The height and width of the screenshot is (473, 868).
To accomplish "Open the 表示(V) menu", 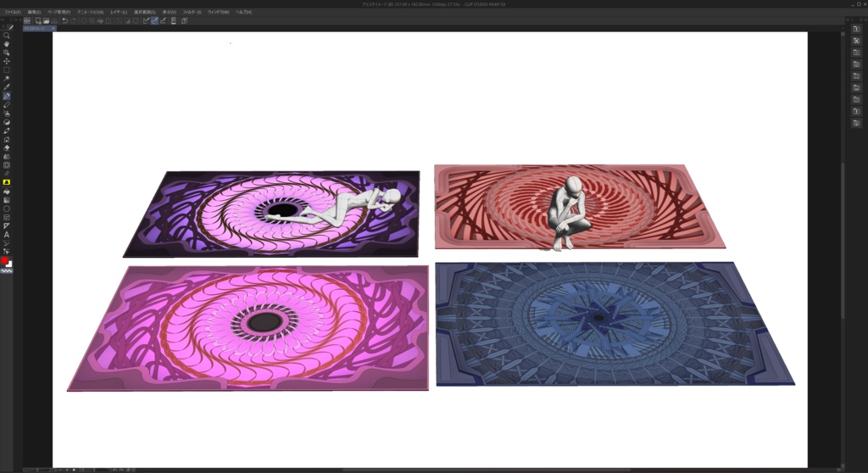I will click(x=170, y=12).
